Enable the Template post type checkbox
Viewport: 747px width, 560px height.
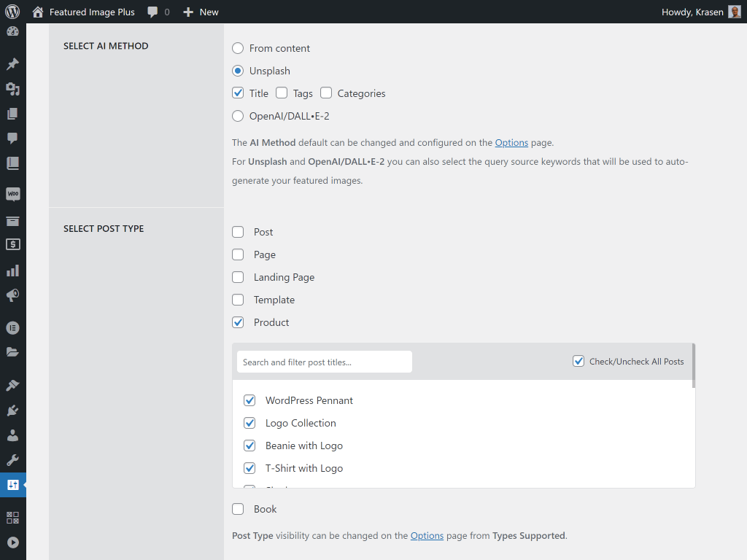point(238,300)
